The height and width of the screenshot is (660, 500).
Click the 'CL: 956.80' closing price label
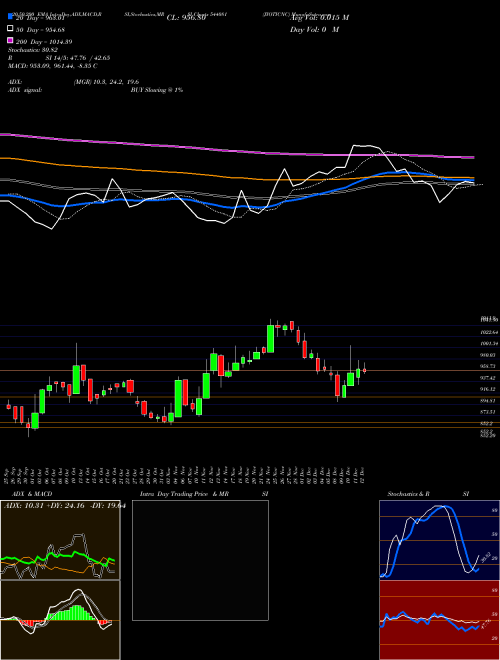(x=186, y=18)
